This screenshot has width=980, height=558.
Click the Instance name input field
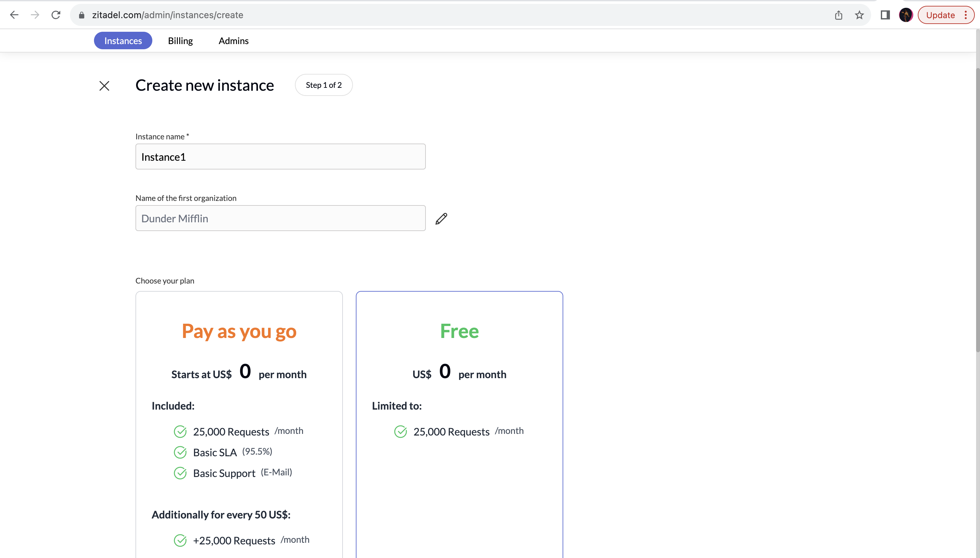280,157
